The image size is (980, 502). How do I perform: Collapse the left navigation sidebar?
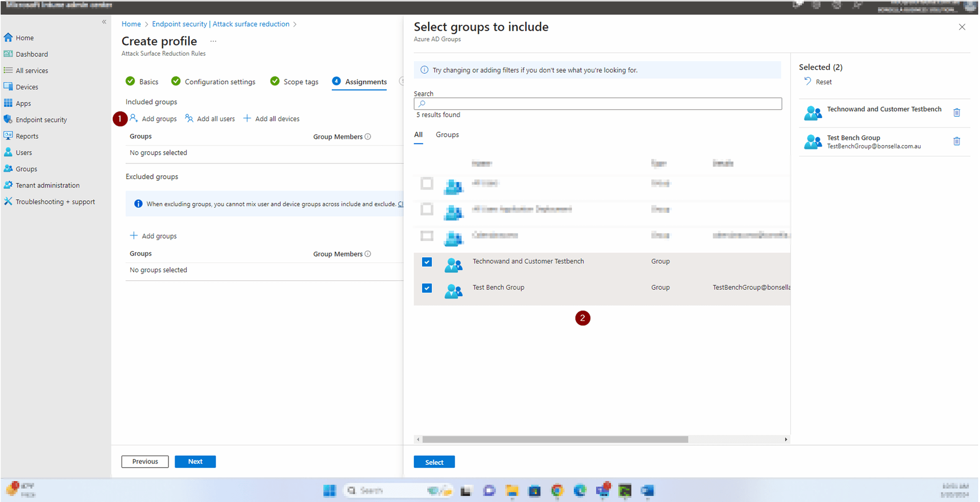point(104,22)
